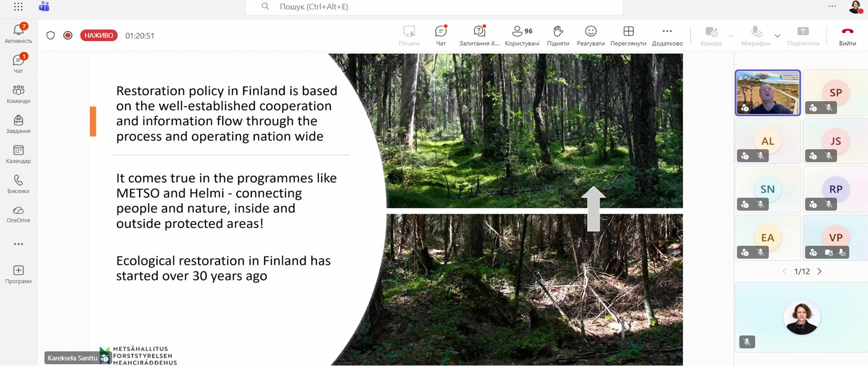Open Calls (Виклики) in the sidebar

click(x=19, y=184)
